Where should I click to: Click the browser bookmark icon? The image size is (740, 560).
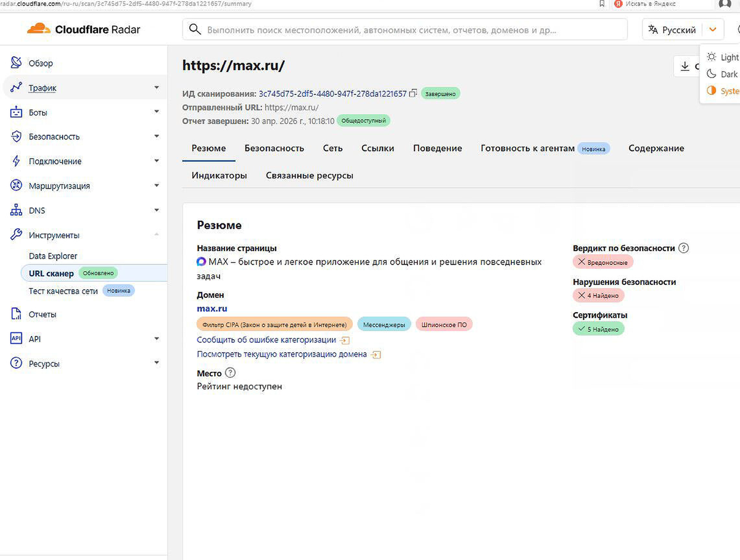(x=602, y=4)
